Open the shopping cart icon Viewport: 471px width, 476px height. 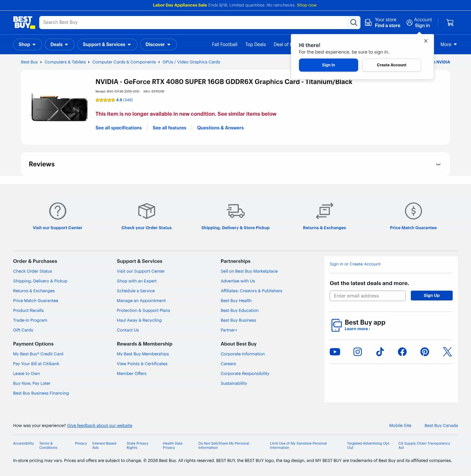tap(450, 23)
